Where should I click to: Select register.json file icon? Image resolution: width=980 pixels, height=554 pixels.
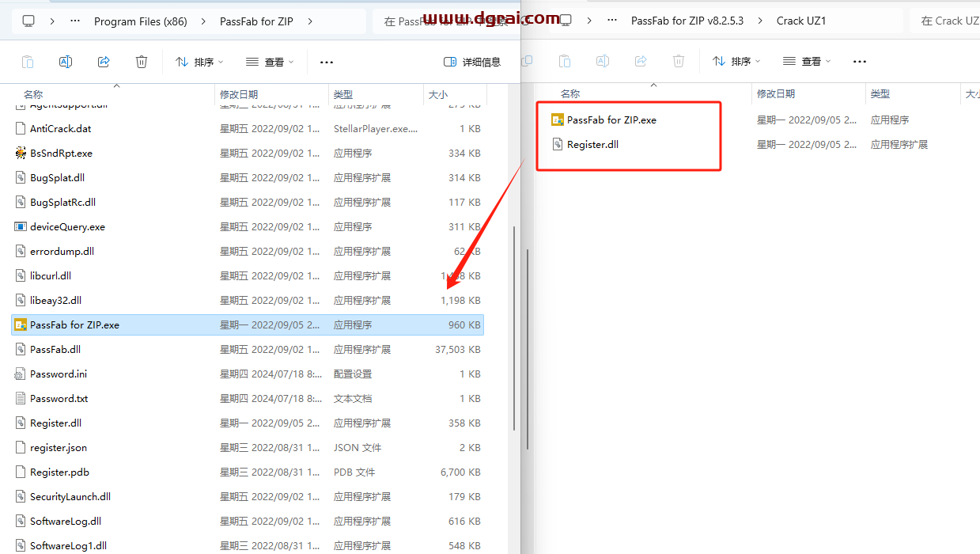21,447
